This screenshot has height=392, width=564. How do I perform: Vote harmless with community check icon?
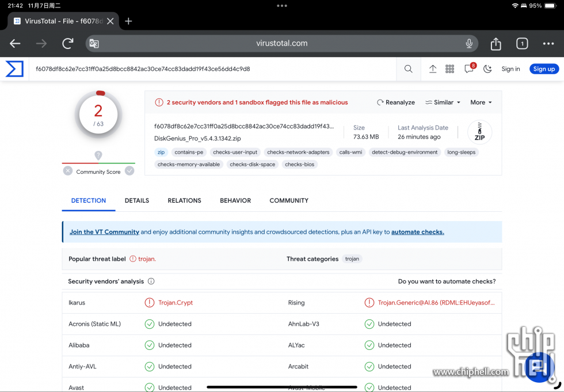[129, 171]
